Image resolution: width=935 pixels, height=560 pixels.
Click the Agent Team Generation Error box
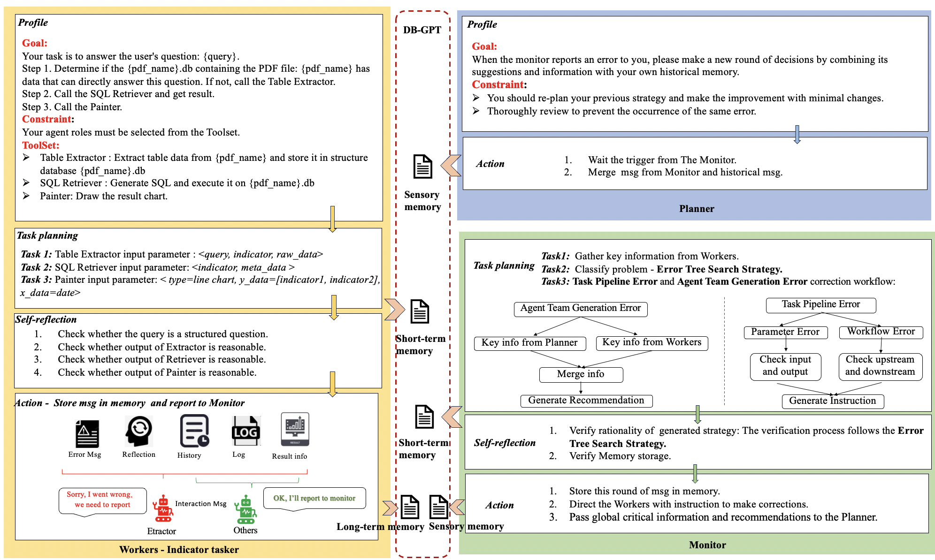580,309
